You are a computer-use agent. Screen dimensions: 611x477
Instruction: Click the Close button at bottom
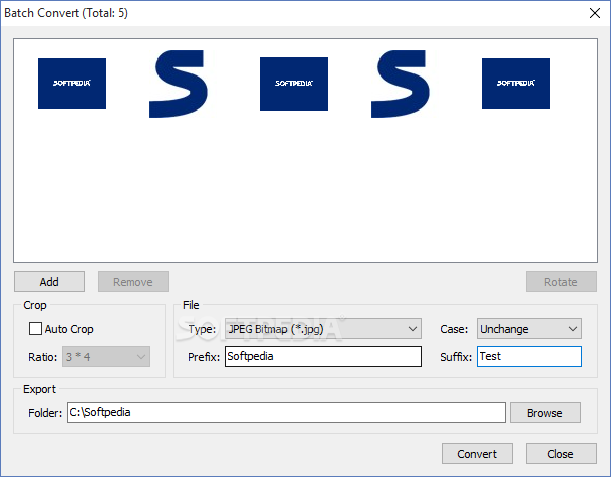(561, 454)
